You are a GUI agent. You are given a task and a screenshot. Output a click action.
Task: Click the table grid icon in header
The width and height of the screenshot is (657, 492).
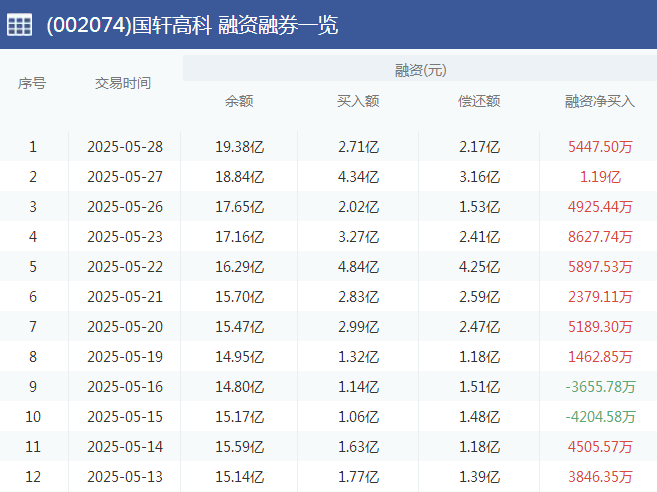(x=19, y=25)
